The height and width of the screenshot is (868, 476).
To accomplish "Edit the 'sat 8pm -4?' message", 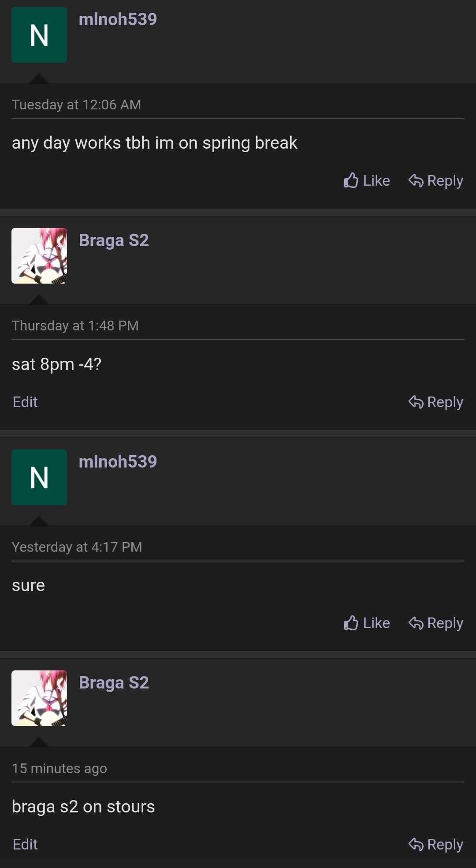I will (25, 401).
